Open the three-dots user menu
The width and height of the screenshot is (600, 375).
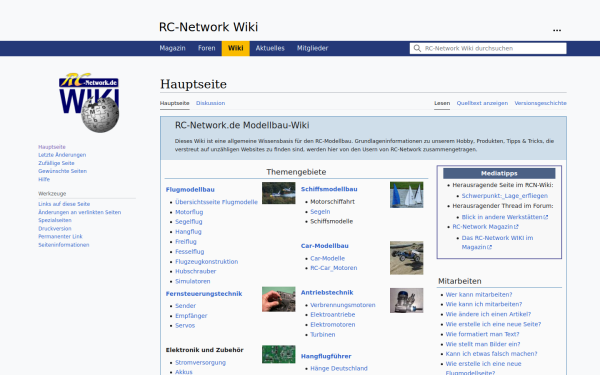[557, 30]
